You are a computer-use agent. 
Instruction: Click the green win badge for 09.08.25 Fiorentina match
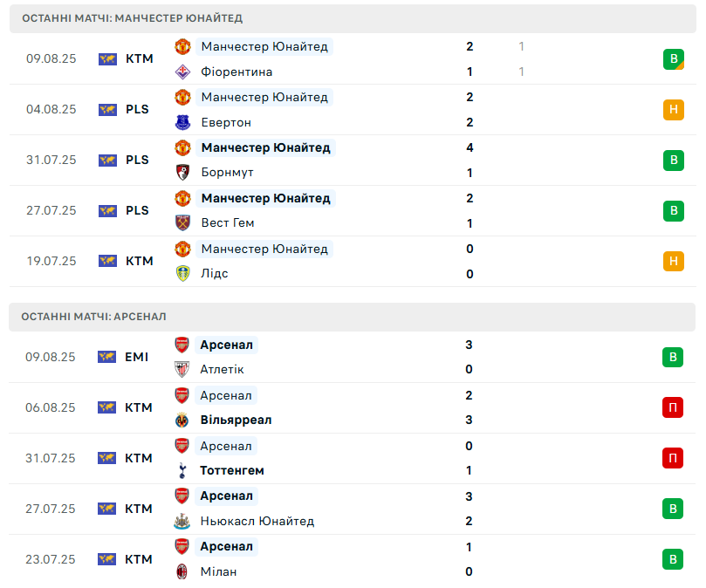click(673, 59)
